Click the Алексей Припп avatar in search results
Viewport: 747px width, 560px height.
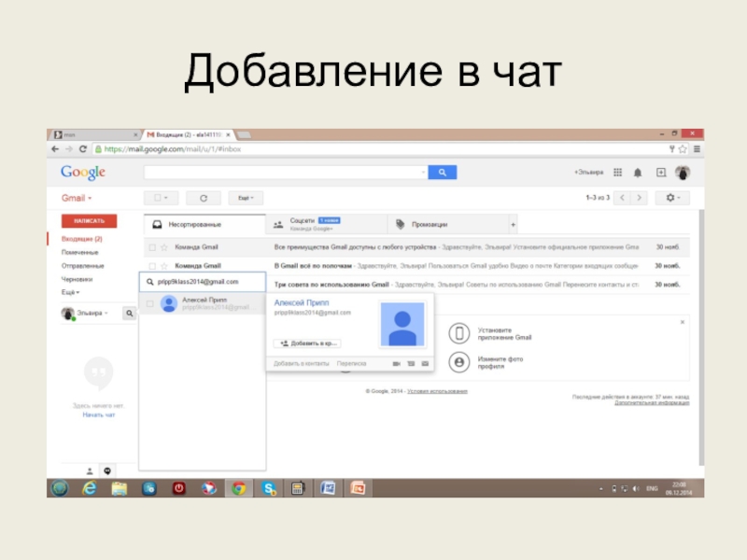pyautogui.click(x=169, y=303)
